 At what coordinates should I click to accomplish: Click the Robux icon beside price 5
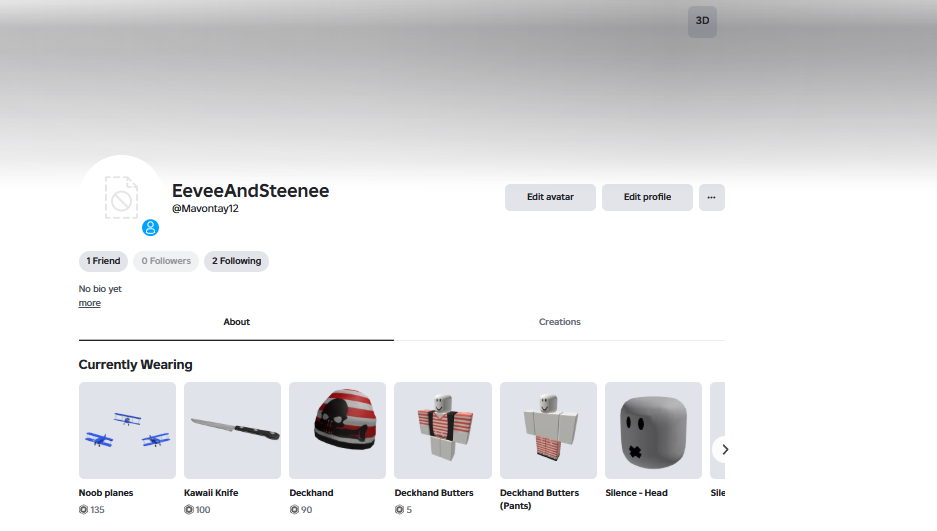pos(399,509)
